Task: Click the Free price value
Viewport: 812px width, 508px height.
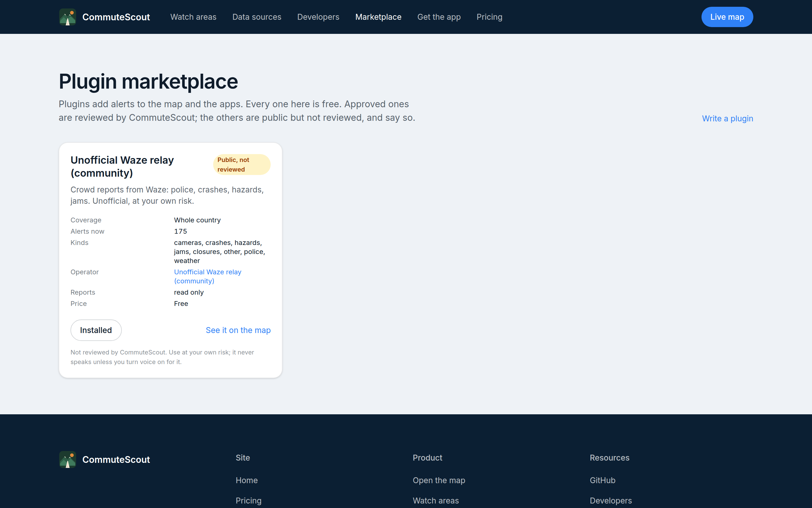Action: click(181, 303)
